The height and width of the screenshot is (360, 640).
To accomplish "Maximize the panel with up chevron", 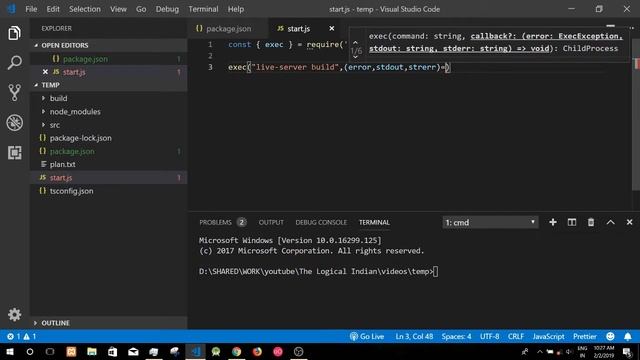I will (610, 222).
